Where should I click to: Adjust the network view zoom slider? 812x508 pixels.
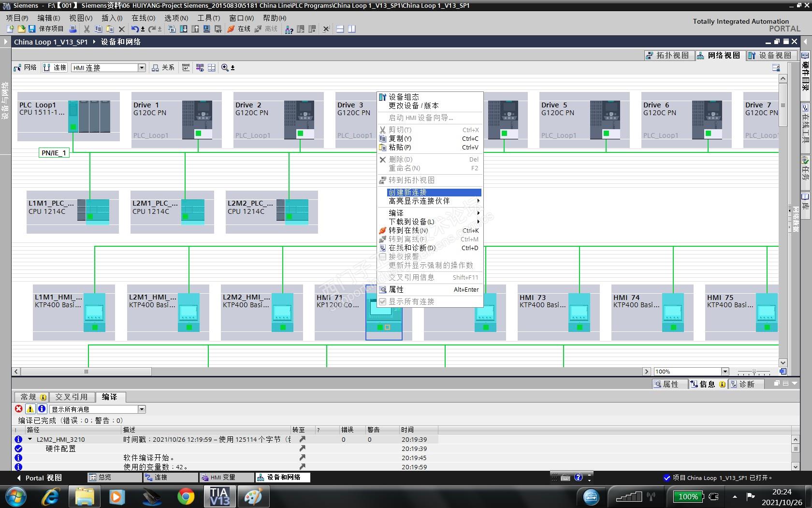click(754, 372)
